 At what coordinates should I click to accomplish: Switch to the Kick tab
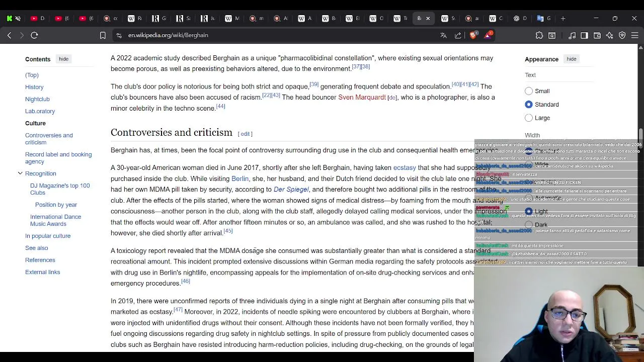point(10,19)
